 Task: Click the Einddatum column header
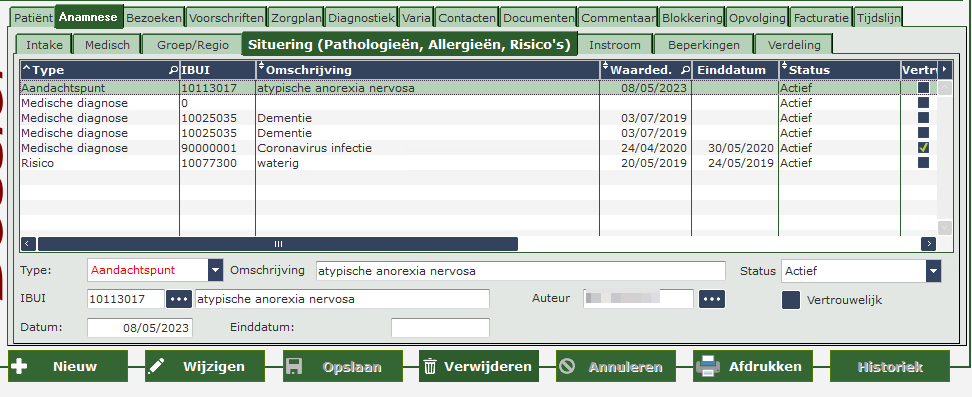click(x=735, y=69)
